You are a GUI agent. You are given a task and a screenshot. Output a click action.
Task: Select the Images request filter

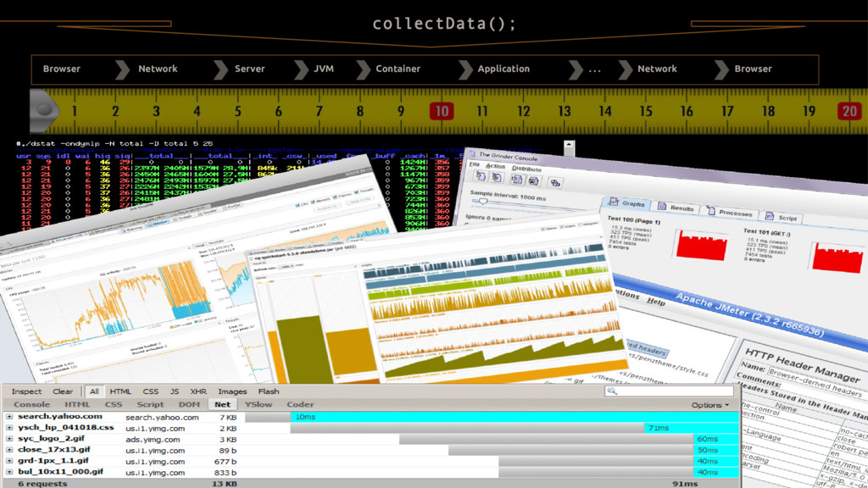point(232,391)
